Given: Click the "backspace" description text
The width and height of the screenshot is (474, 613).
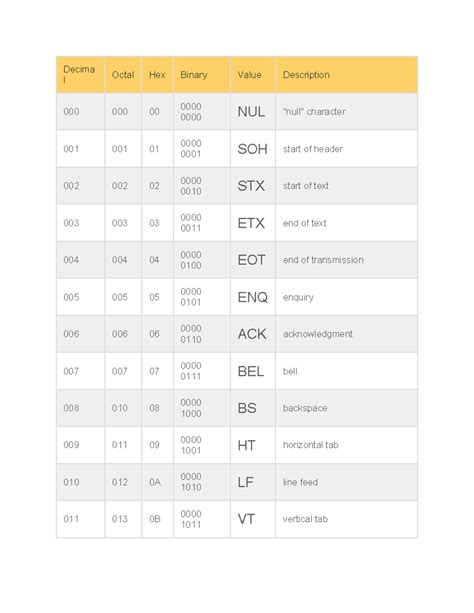Looking at the screenshot, I should 305,408.
